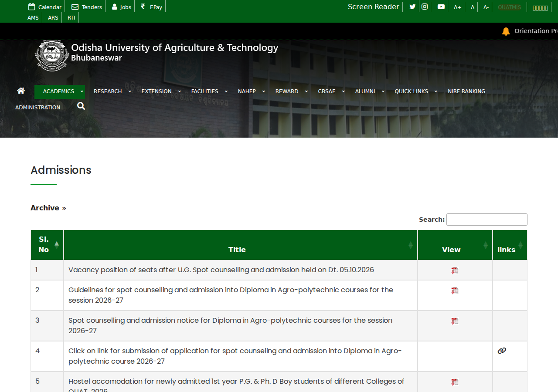The image size is (558, 392).
Task: Open the Twitter icon link
Action: (412, 7)
